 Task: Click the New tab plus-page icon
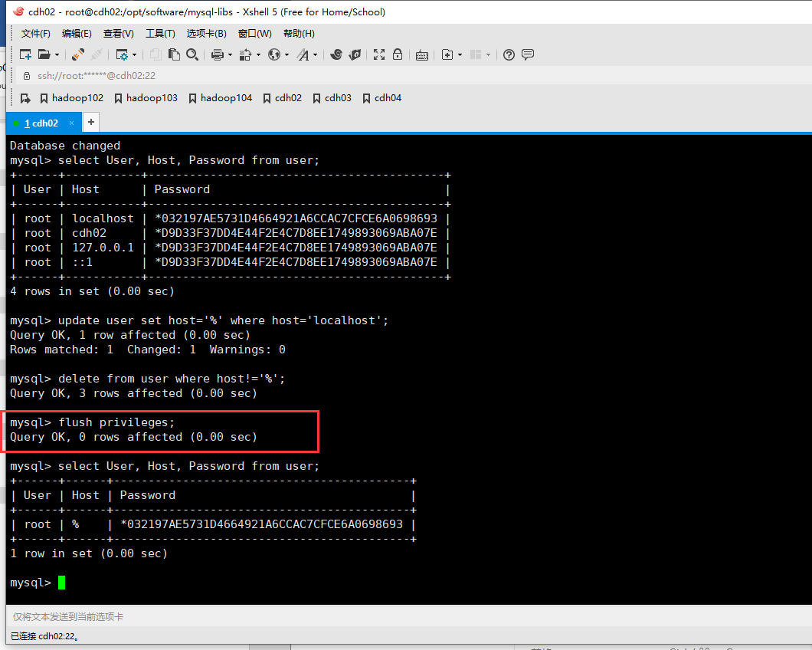click(447, 54)
